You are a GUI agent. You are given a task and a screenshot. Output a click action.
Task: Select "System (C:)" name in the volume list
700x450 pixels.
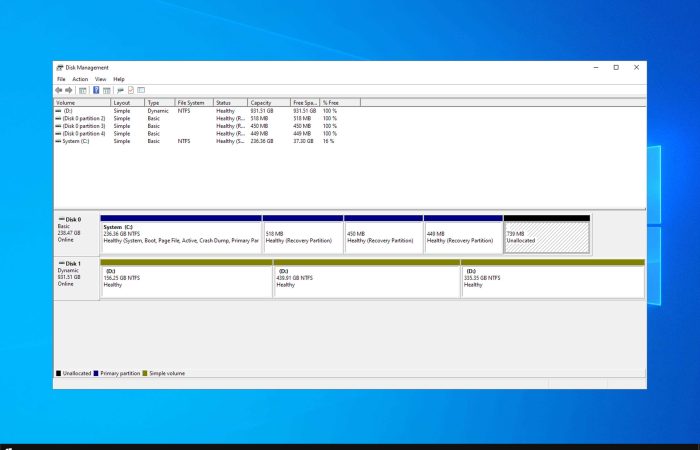coord(76,141)
